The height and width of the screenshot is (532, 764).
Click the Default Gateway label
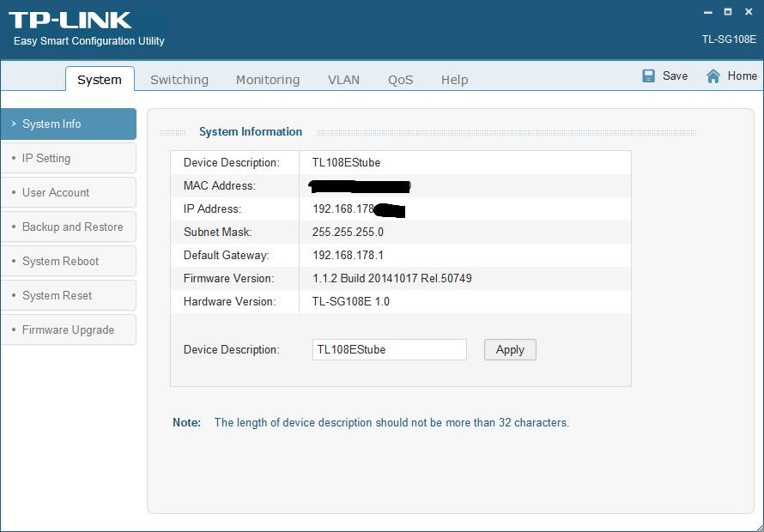point(226,256)
